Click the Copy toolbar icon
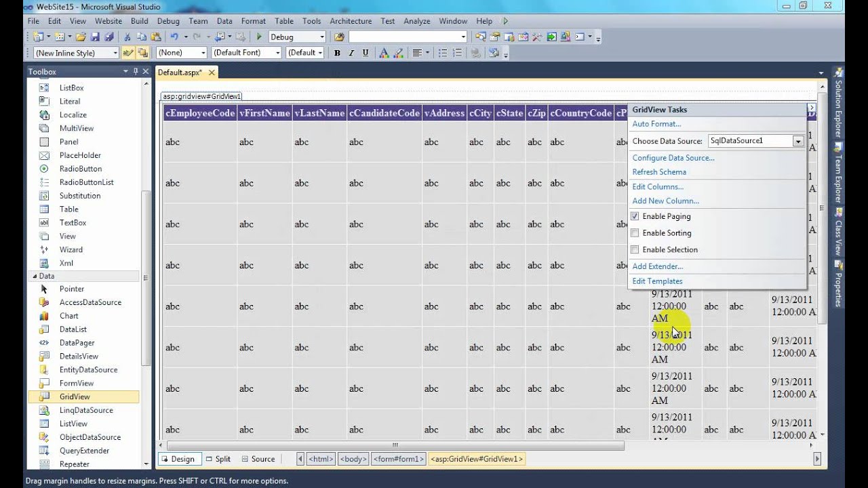This screenshot has height=488, width=868. (142, 37)
